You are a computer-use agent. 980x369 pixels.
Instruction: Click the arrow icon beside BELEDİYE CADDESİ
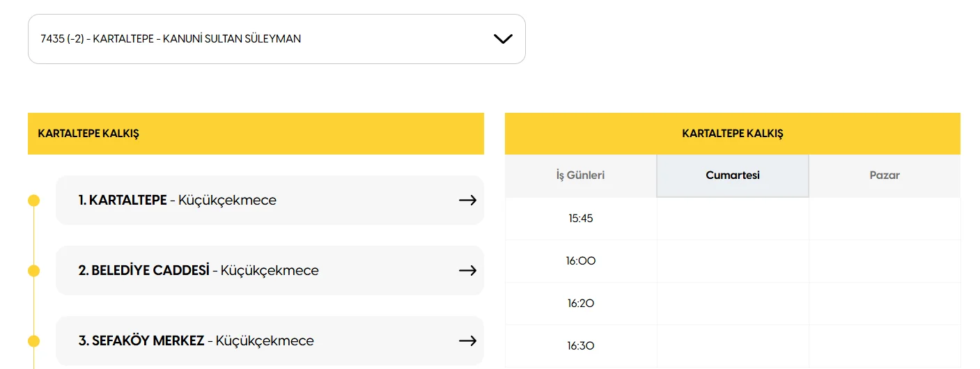click(x=467, y=270)
